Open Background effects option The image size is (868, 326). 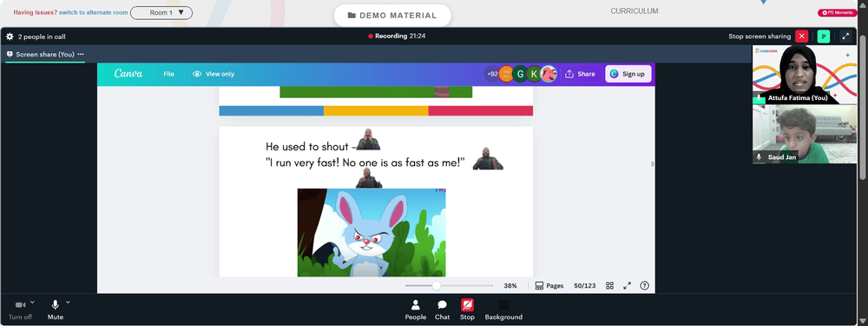point(503,310)
